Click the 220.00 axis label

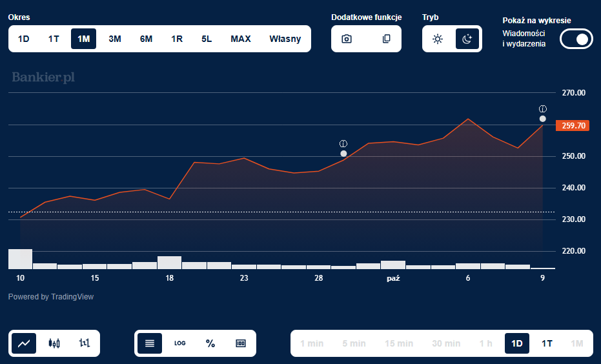[x=574, y=251]
